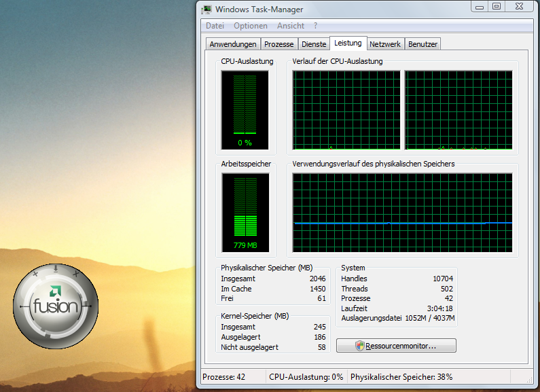Minimize the Windows Task-Manager window

click(x=480, y=7)
